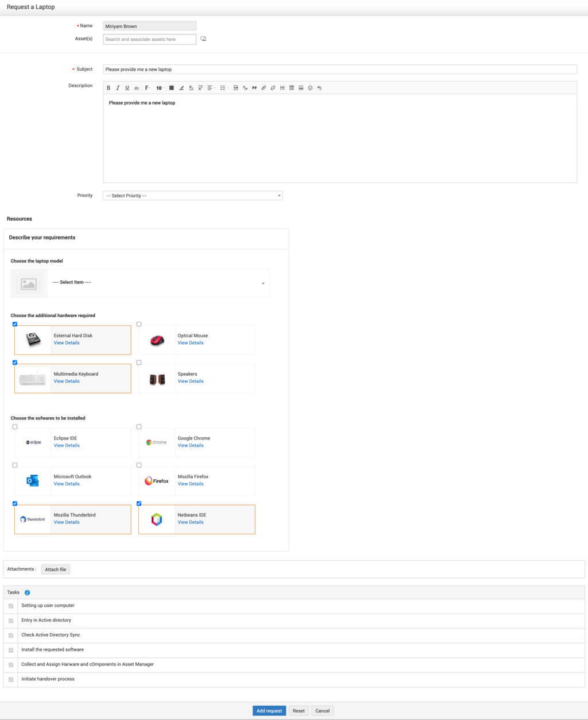588x720 pixels.
Task: Click the External Hard Disk thumbnail
Action: [x=33, y=340]
